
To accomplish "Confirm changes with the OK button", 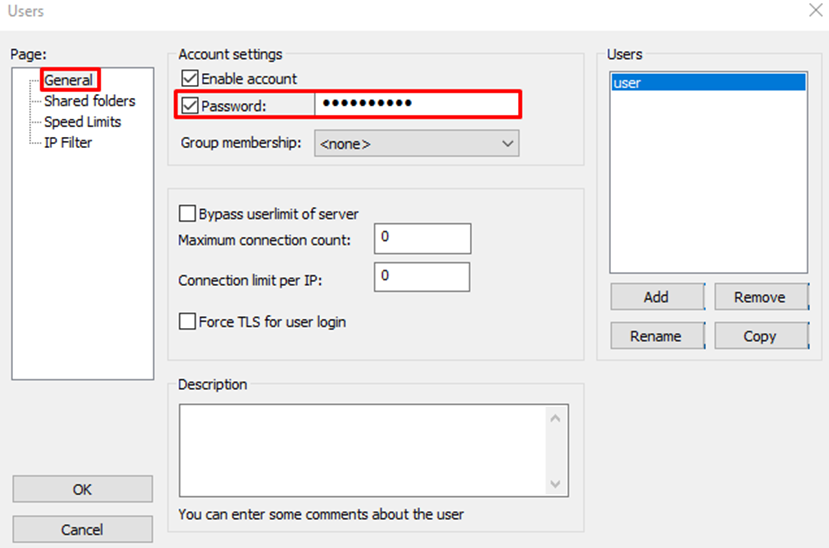I will (x=82, y=489).
